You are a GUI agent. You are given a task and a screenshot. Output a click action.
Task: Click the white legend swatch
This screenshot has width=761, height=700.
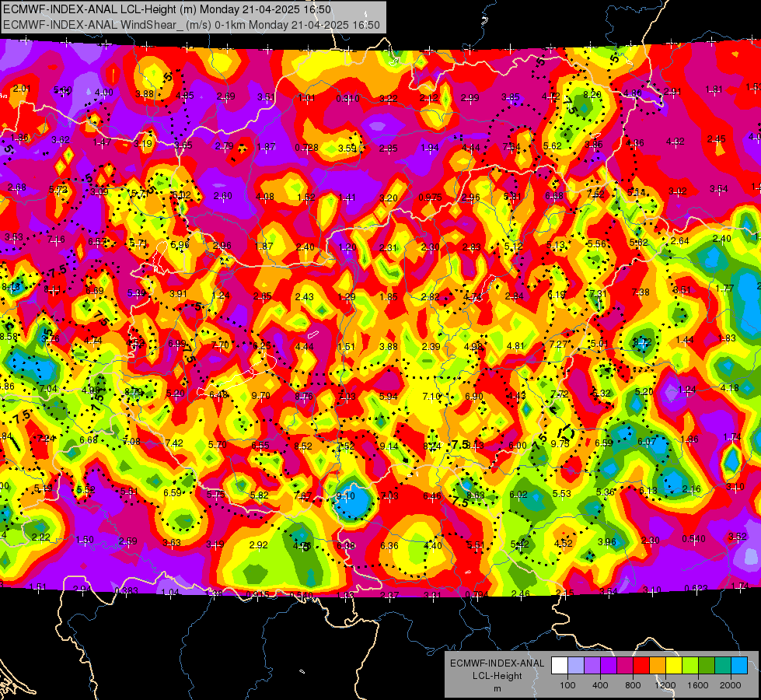point(560,666)
